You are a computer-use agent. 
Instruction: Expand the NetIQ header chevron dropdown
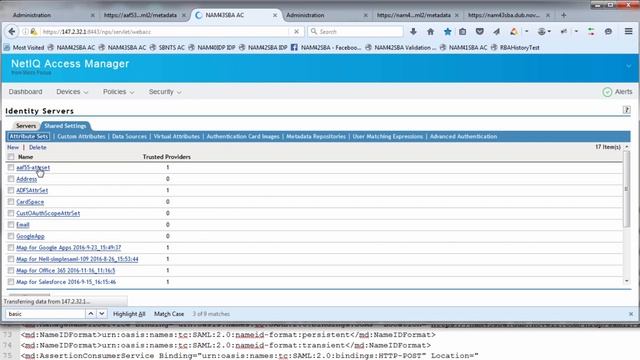click(x=628, y=66)
